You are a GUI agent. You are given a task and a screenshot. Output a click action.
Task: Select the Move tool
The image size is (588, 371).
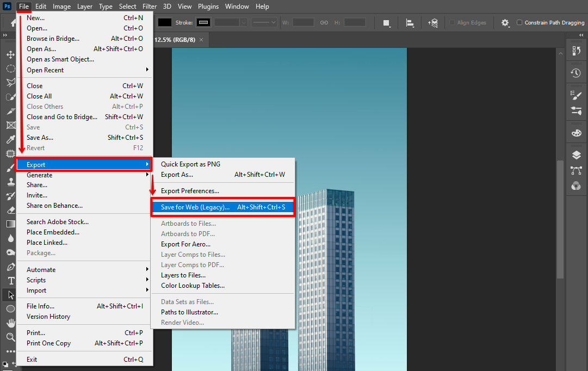[10, 54]
